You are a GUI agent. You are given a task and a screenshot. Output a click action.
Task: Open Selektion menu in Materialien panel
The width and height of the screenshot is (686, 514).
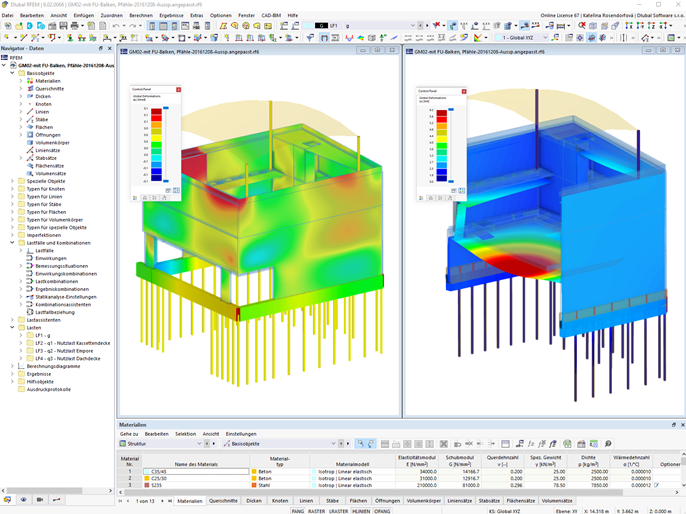186,434
